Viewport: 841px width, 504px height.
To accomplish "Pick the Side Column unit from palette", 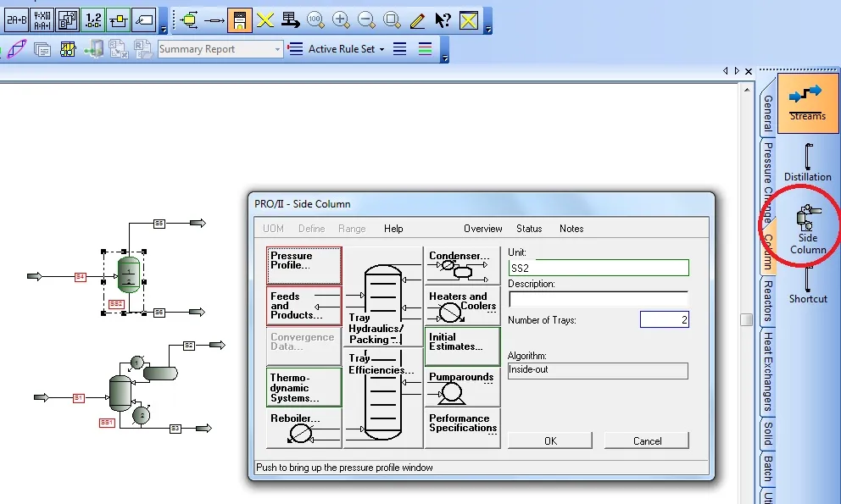I will [x=808, y=230].
